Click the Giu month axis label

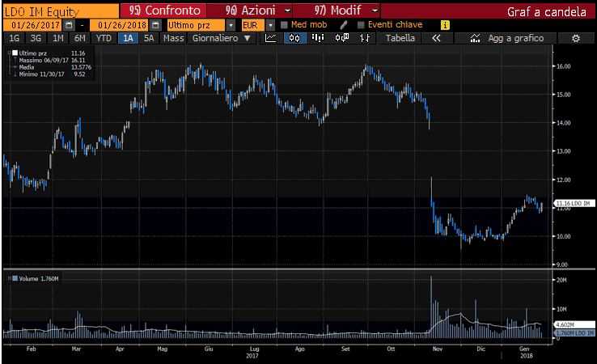(208, 349)
